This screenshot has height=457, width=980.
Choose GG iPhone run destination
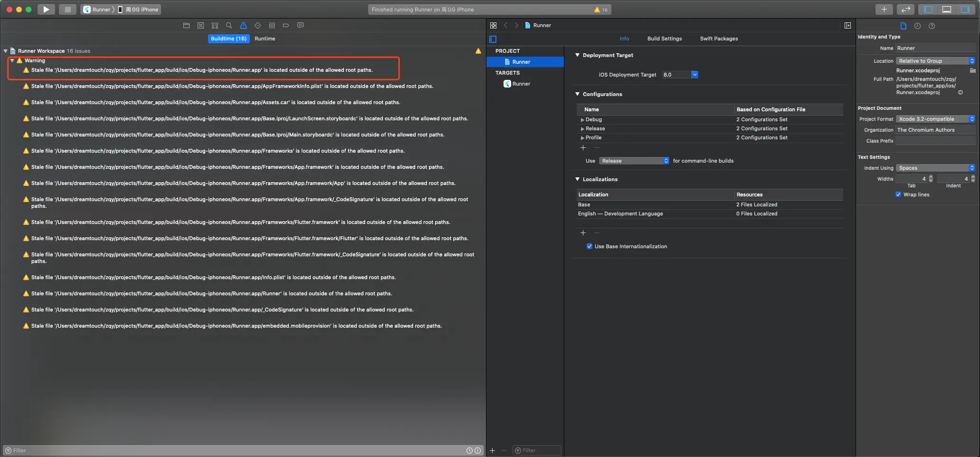pyautogui.click(x=138, y=10)
